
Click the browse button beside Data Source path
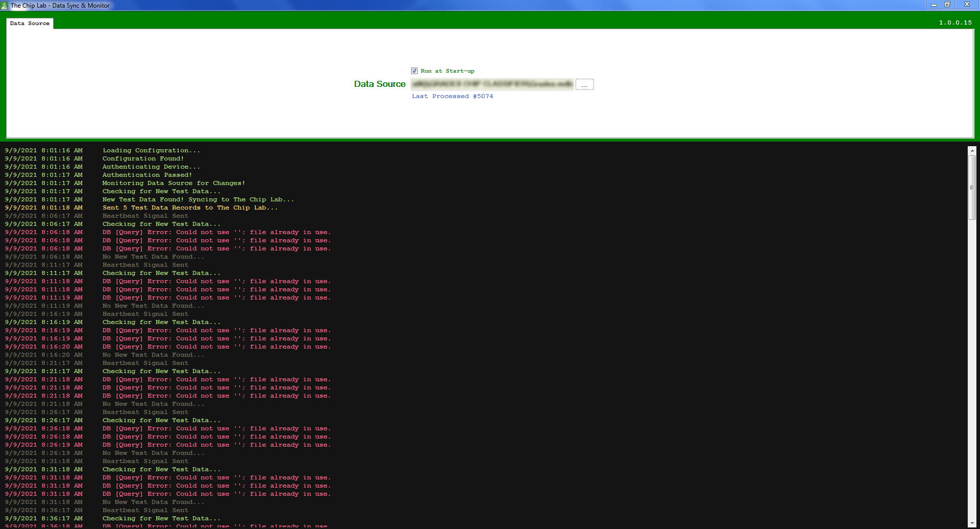(584, 84)
